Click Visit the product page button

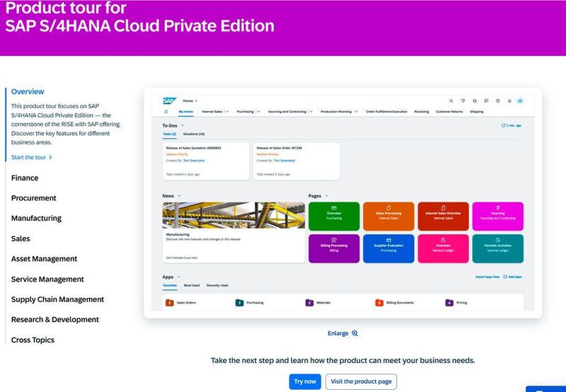[x=361, y=381]
